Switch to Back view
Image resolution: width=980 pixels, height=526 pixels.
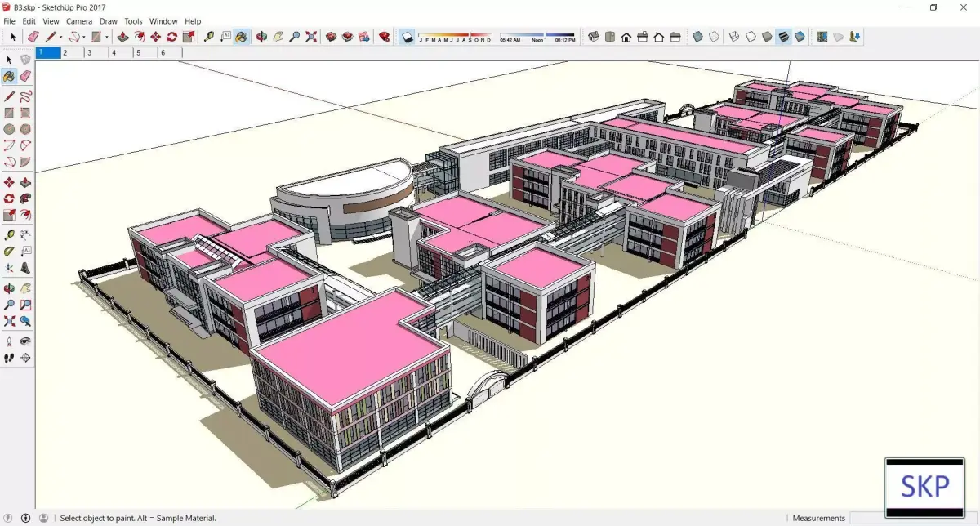[658, 37]
